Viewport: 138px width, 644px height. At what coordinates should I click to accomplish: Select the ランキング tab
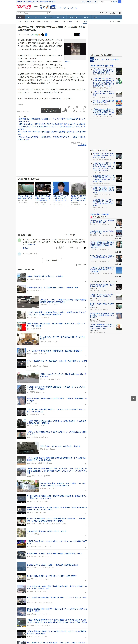click(x=86, y=17)
